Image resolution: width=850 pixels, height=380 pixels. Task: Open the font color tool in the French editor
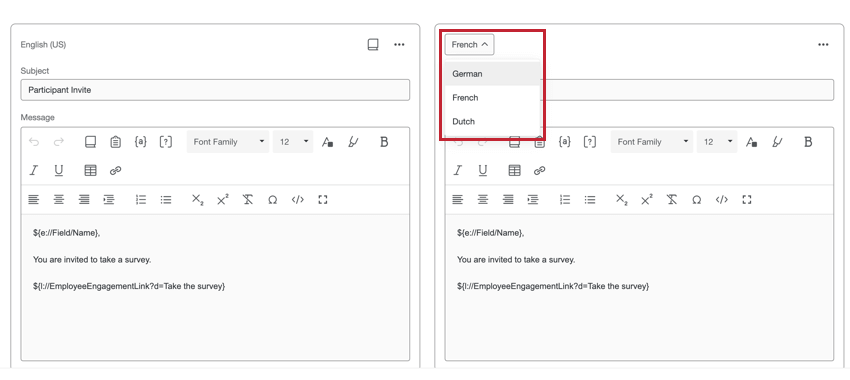pos(751,142)
